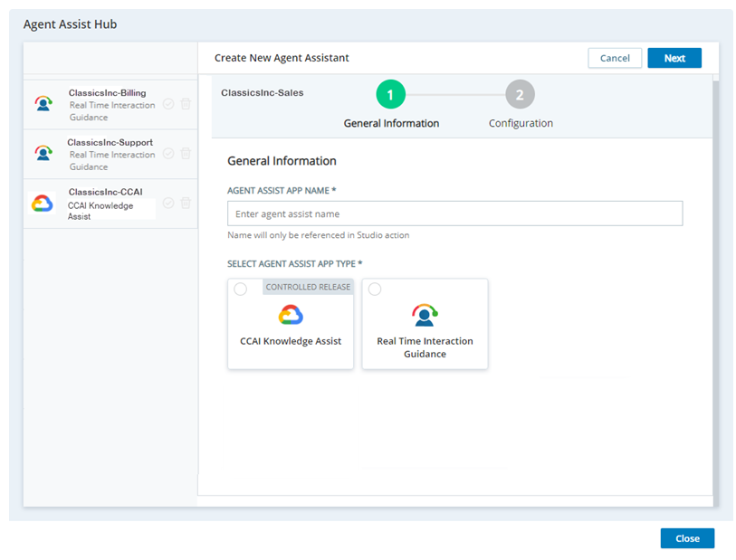Open the ClassicsInc-Billing assistant entry
Image resolution: width=736 pixels, height=560 pixels.
[110, 105]
